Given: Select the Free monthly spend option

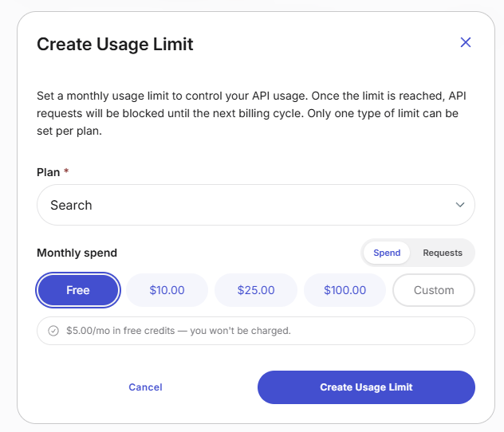Looking at the screenshot, I should [78, 290].
